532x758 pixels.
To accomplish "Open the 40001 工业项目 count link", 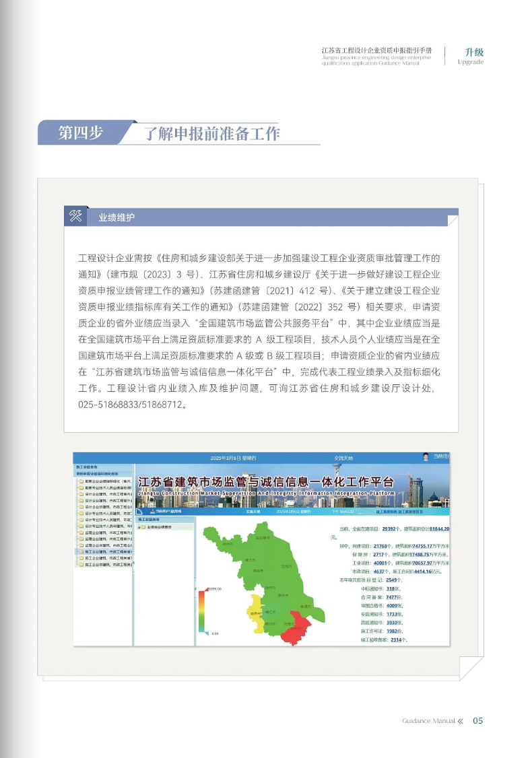I will coord(380,563).
